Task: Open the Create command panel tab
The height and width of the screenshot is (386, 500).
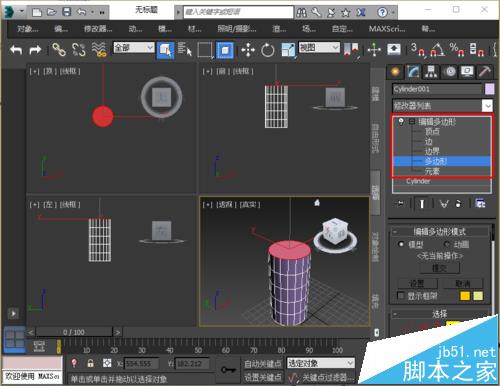Action: tap(396, 71)
